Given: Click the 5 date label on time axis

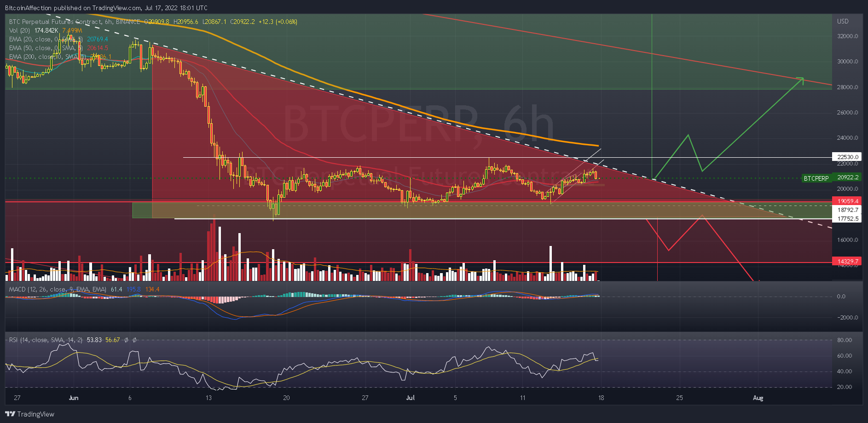Looking at the screenshot, I should click(455, 398).
